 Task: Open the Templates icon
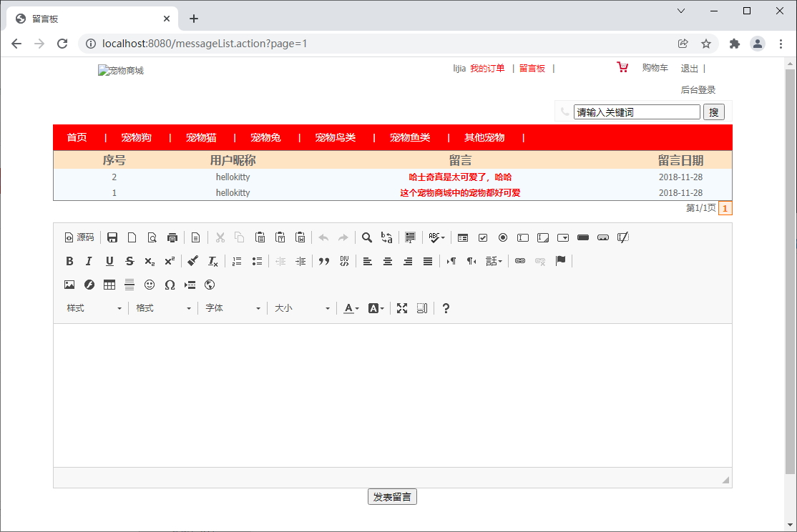coord(196,237)
